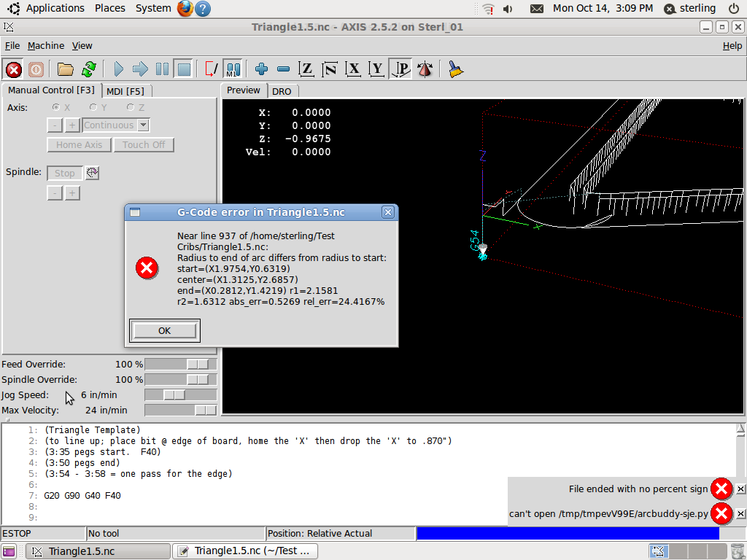Stop program execution toolbar icon
The image size is (747, 560).
[183, 69]
